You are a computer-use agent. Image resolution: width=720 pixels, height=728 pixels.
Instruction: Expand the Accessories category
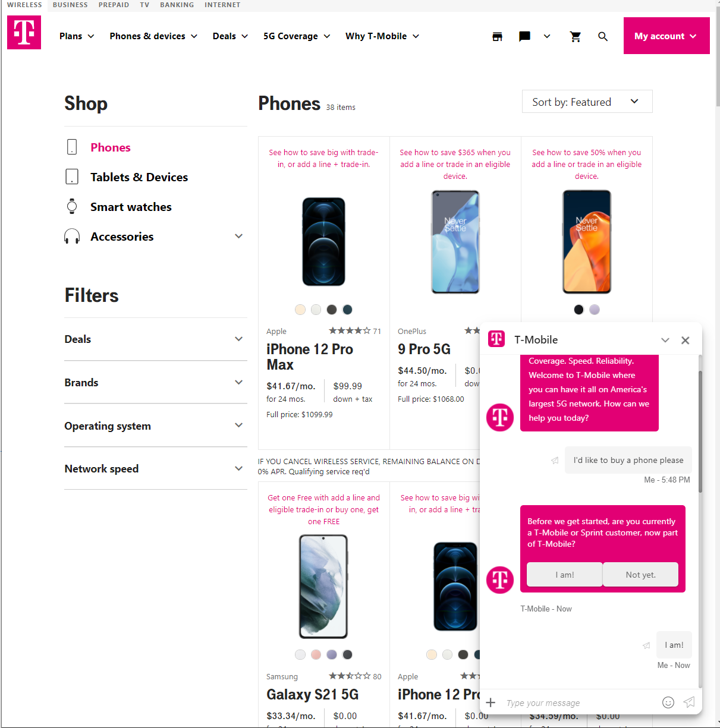(238, 237)
